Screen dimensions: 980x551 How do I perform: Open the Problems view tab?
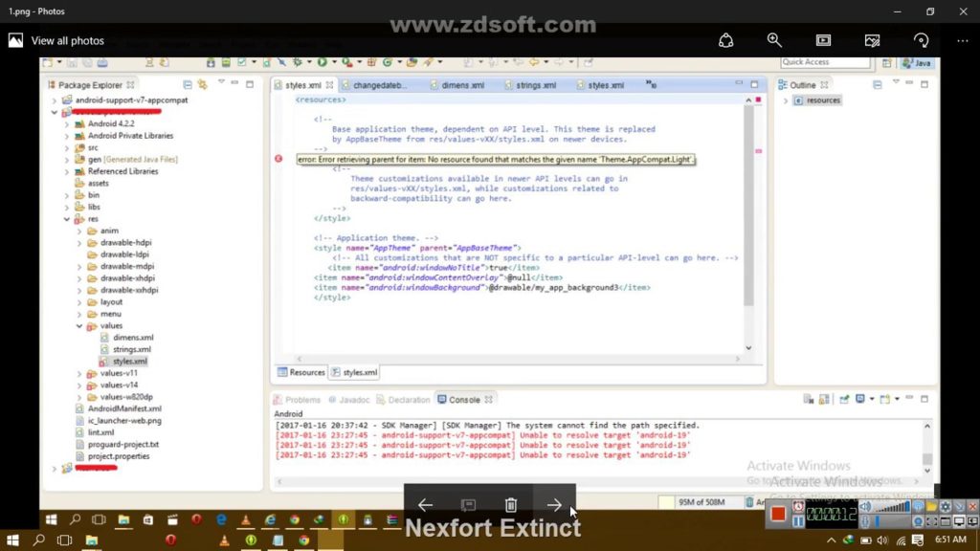(298, 400)
